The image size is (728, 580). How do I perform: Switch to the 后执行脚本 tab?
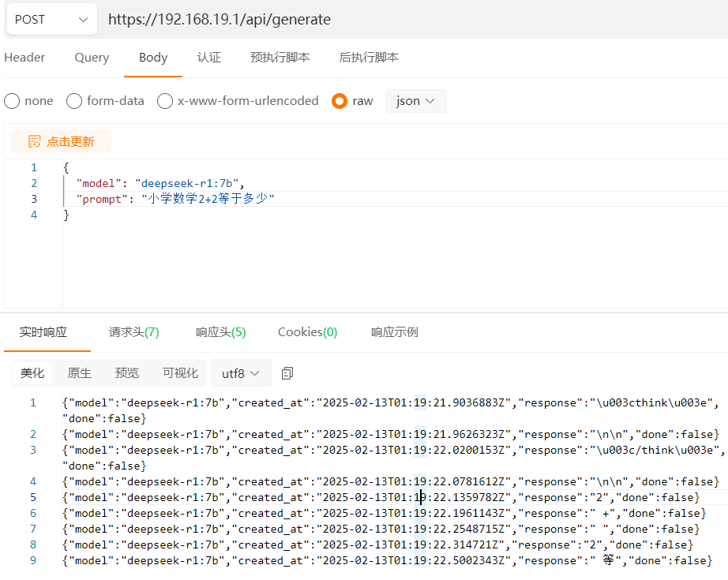pos(369,58)
